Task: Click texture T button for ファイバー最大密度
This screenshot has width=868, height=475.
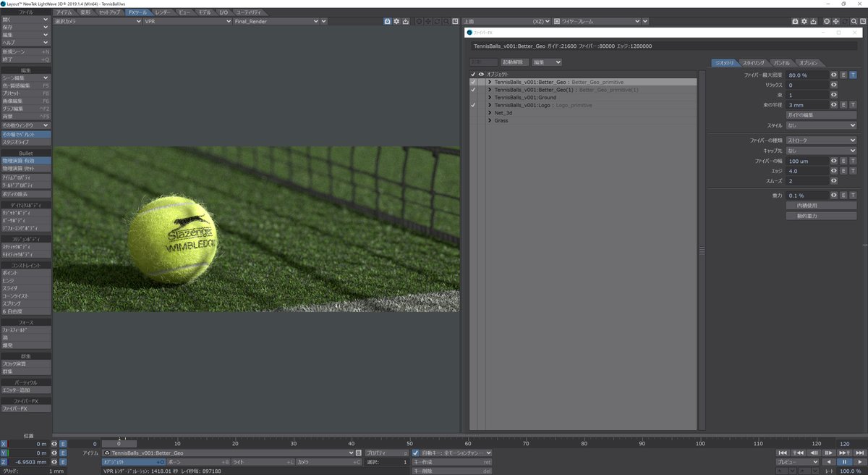Action: (853, 75)
